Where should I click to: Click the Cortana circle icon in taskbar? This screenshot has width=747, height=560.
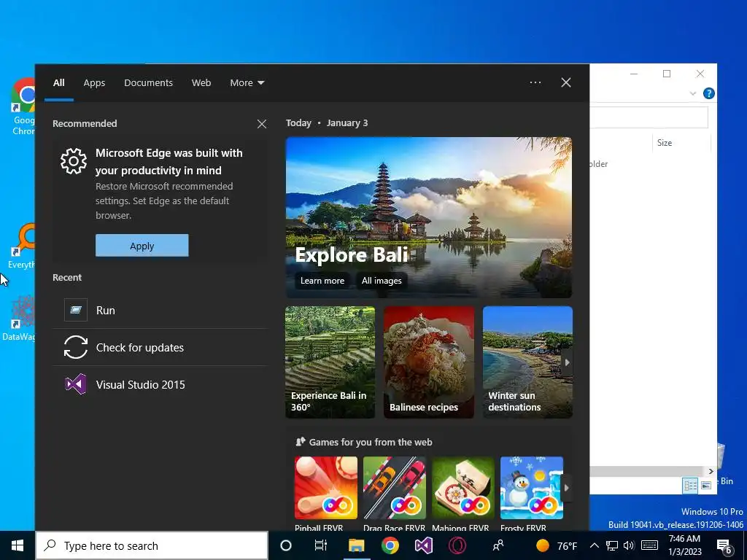tap(286, 545)
